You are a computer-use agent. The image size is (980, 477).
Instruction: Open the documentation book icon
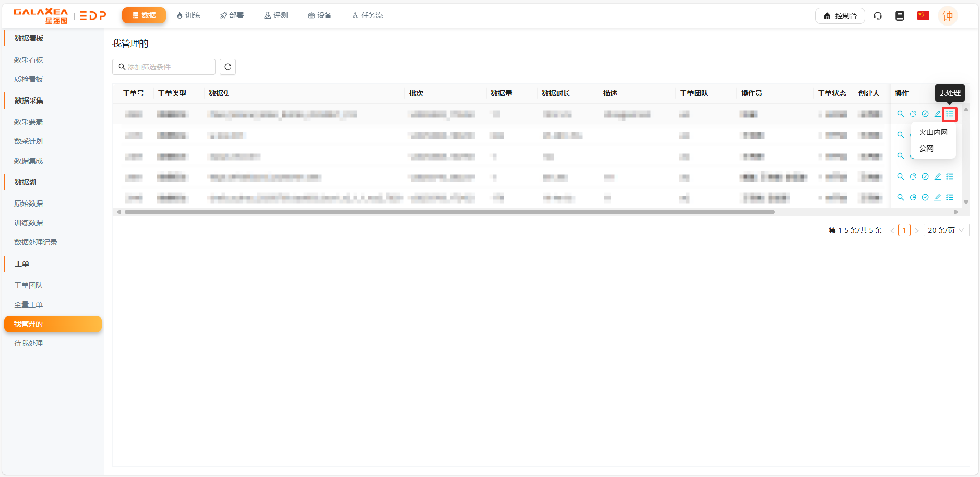[900, 16]
